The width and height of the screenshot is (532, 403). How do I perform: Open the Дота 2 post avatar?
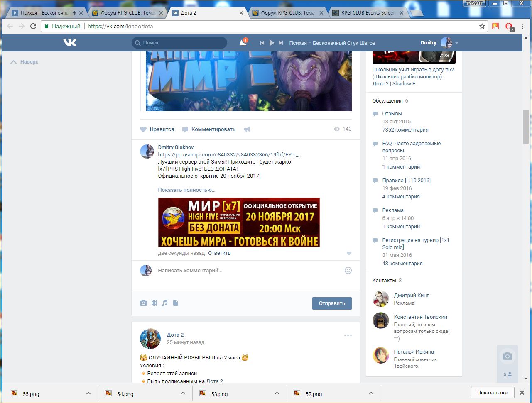click(x=150, y=338)
